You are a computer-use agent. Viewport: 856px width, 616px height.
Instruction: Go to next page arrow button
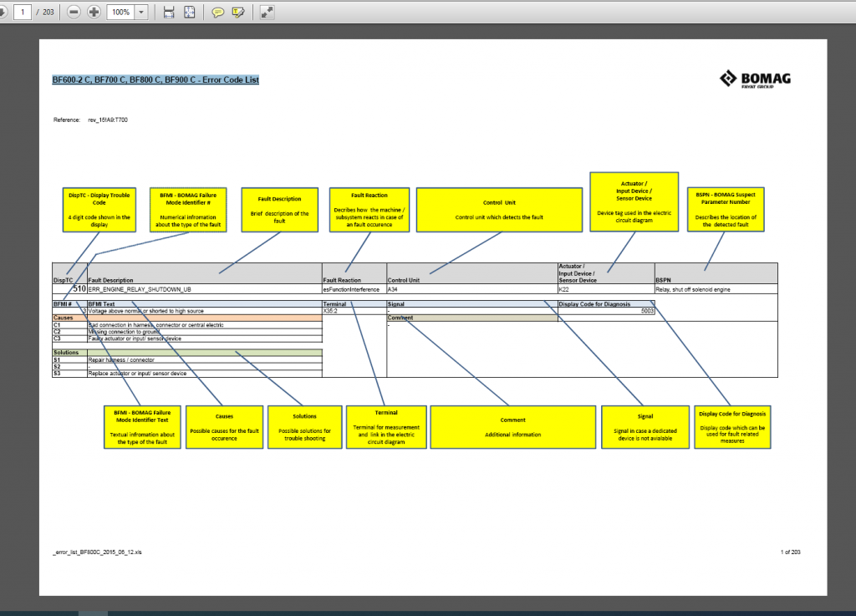(x=3, y=13)
